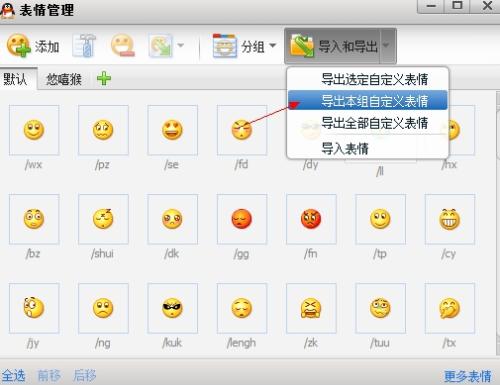Select the /jy surprised emoticon
The height and width of the screenshot is (385, 500).
click(x=34, y=308)
